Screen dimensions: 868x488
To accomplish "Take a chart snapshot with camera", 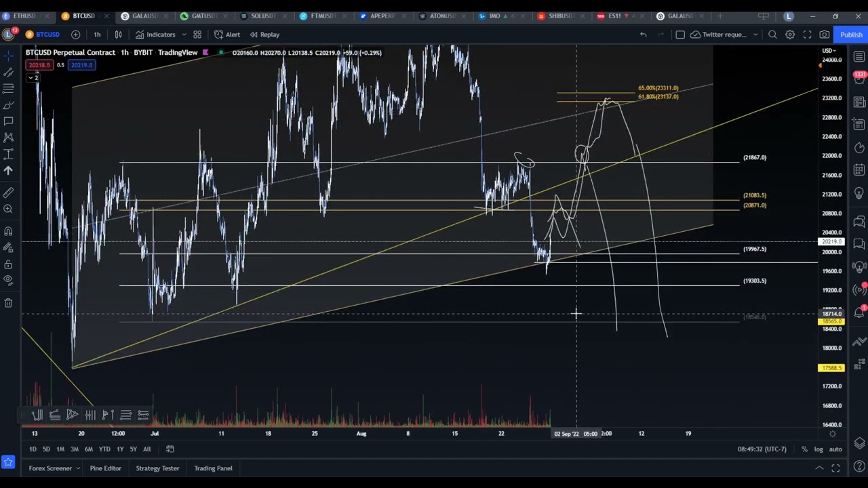I will tap(825, 35).
